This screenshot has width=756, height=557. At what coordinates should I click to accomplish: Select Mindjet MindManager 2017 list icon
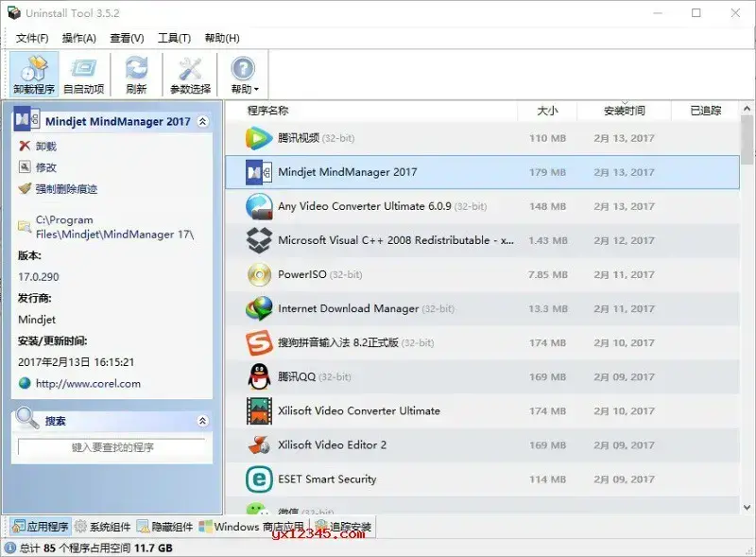tap(259, 172)
